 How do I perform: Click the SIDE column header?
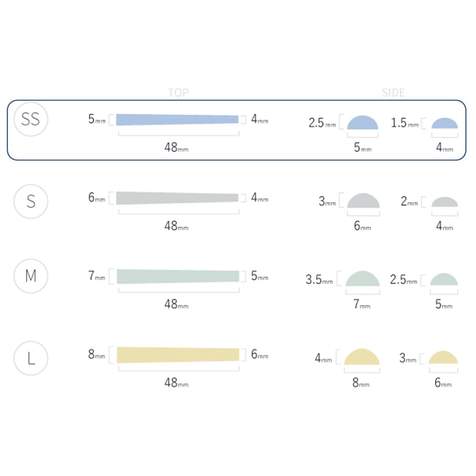(393, 92)
